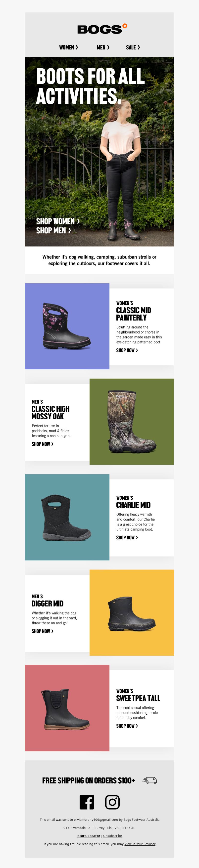This screenshot has height=868, width=199.
Task: Open the Store Locator link
Action: (89, 836)
